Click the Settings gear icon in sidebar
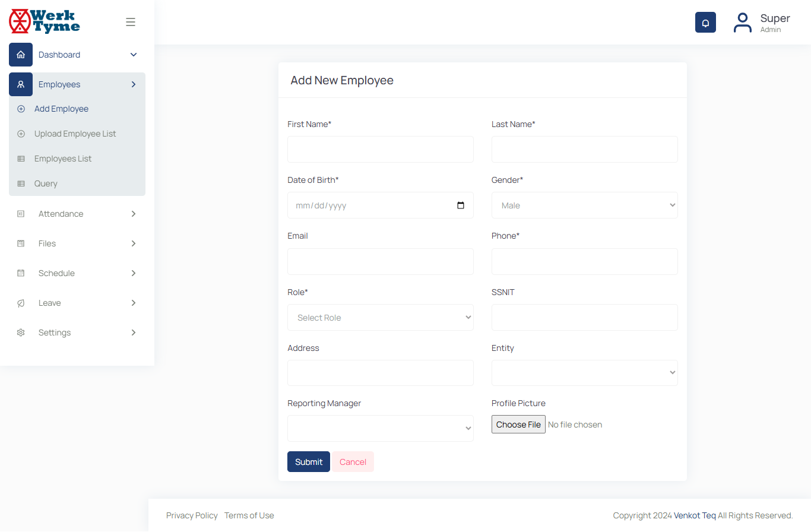 point(21,332)
